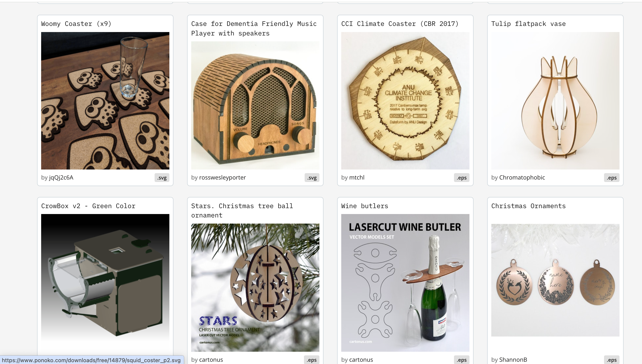Open the Lasercut Wine Butler image
Image resolution: width=642 pixels, height=364 pixels.
tap(405, 283)
